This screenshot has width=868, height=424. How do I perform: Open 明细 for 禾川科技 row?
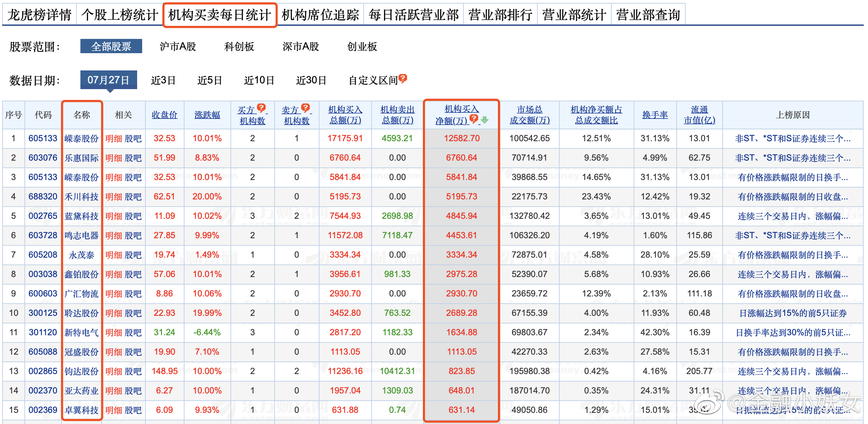(114, 197)
